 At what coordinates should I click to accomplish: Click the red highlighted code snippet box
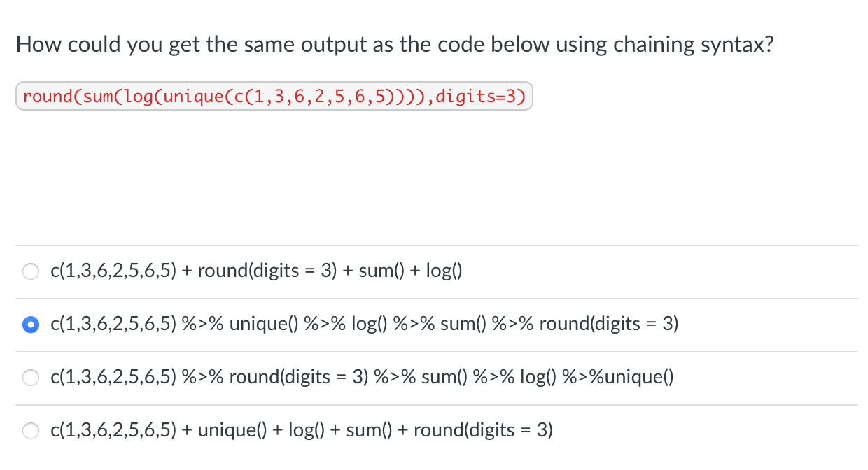pos(274,96)
